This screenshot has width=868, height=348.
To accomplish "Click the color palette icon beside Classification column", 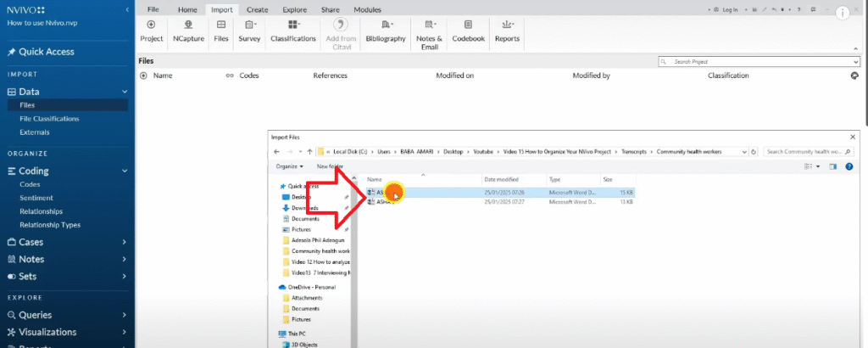I will pyautogui.click(x=854, y=76).
